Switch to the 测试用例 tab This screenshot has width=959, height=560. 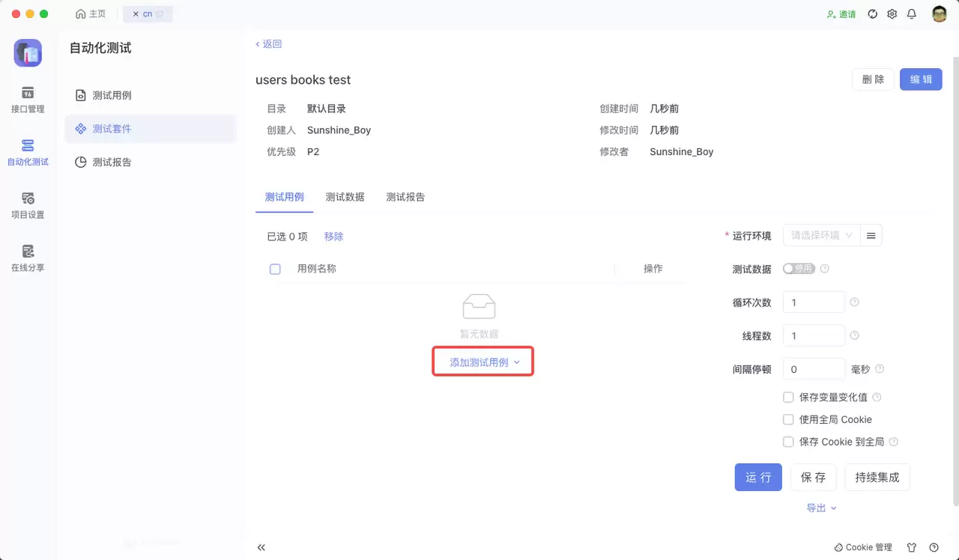click(x=285, y=197)
